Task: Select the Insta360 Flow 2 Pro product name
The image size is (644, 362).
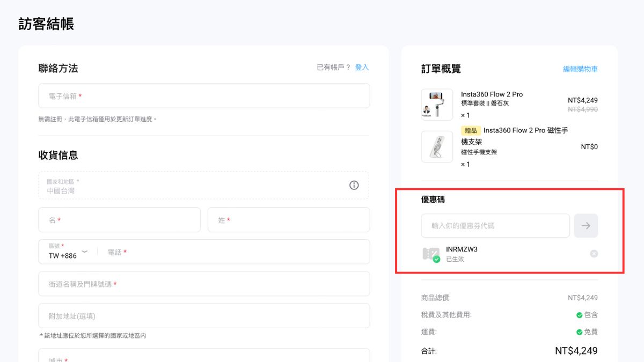Action: click(492, 94)
